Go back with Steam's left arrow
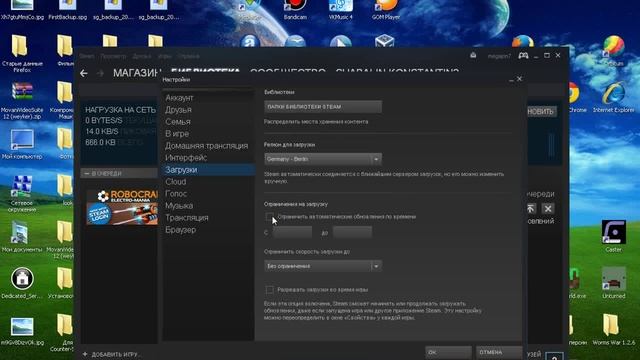 84,73
